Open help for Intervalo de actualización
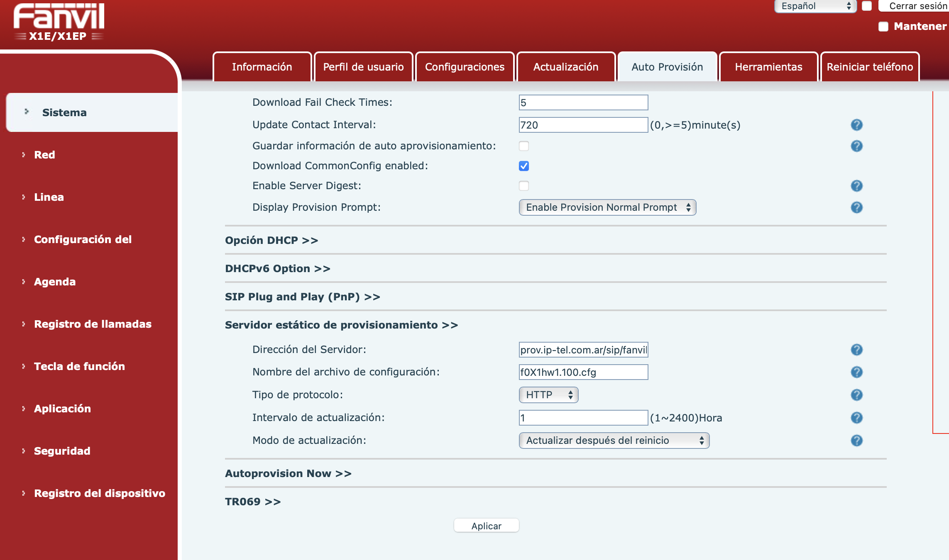Image resolution: width=949 pixels, height=560 pixels. click(x=856, y=418)
